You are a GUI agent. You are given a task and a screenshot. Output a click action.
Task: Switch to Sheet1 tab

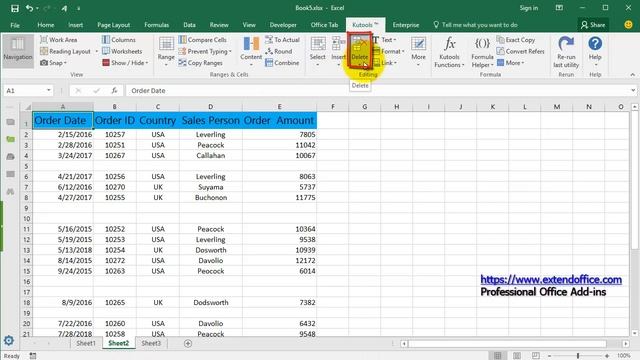pyautogui.click(x=86, y=343)
